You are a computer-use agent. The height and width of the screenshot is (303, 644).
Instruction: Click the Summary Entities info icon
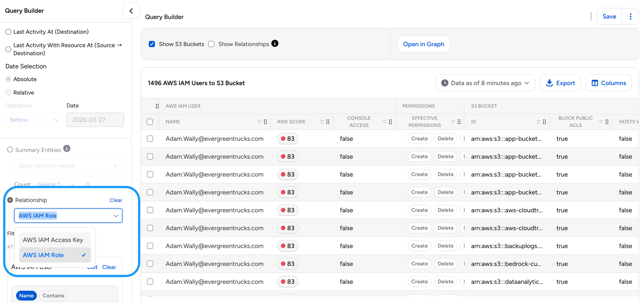click(67, 148)
